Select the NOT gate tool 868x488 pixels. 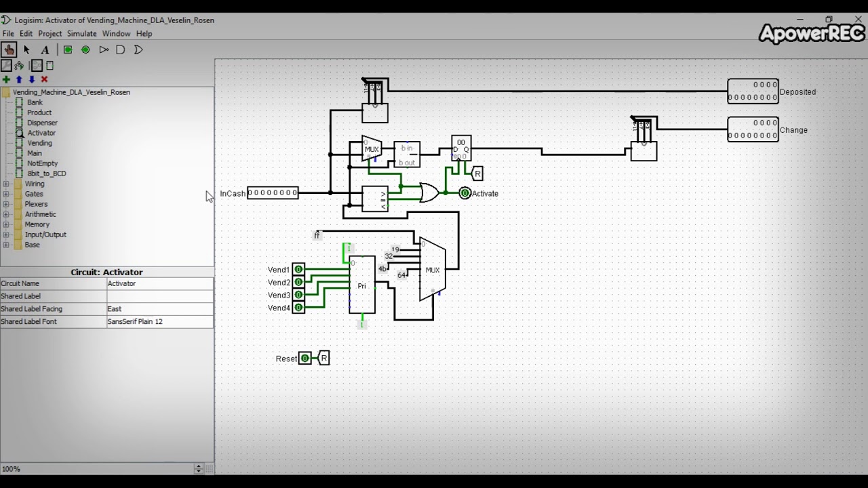104,49
